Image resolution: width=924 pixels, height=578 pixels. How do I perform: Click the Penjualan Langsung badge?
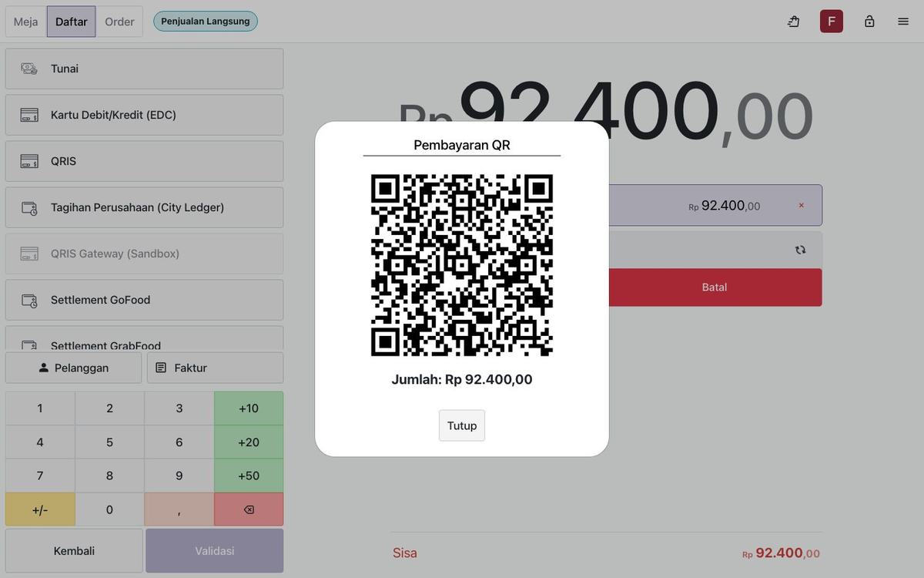tap(206, 22)
